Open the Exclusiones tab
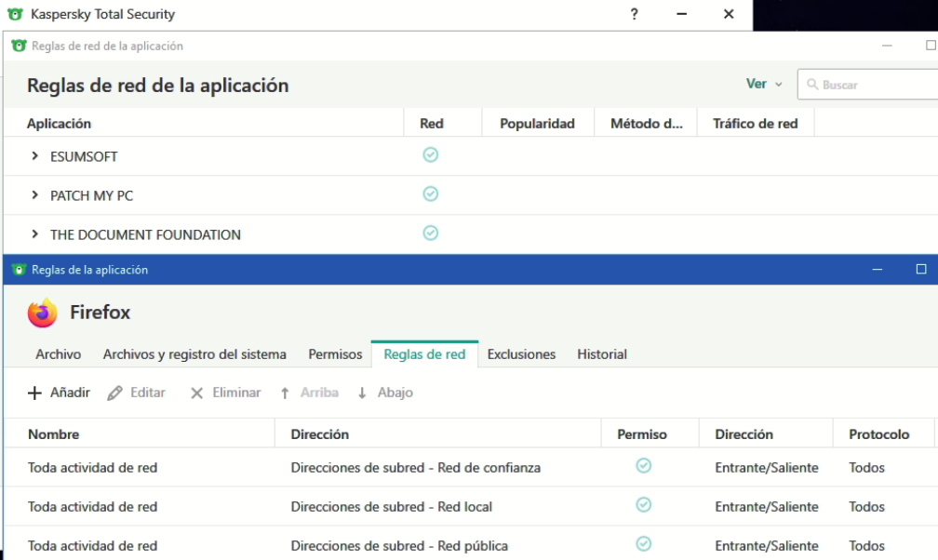Screen dimensions: 938x560 [x=521, y=354]
